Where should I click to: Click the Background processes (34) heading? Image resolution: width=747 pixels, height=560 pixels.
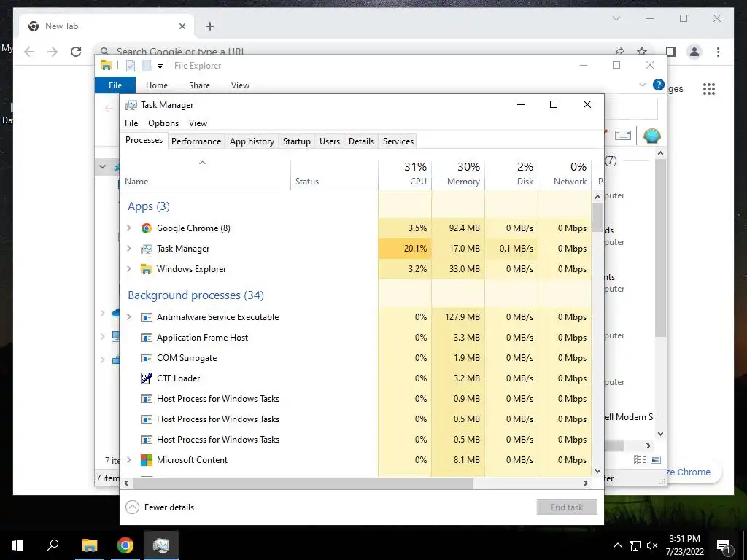(x=196, y=295)
